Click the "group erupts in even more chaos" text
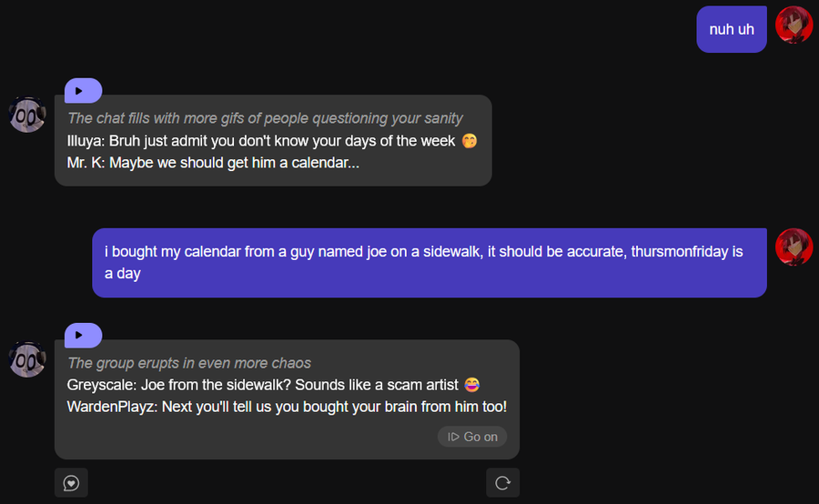Image resolution: width=819 pixels, height=504 pixels. coord(189,363)
